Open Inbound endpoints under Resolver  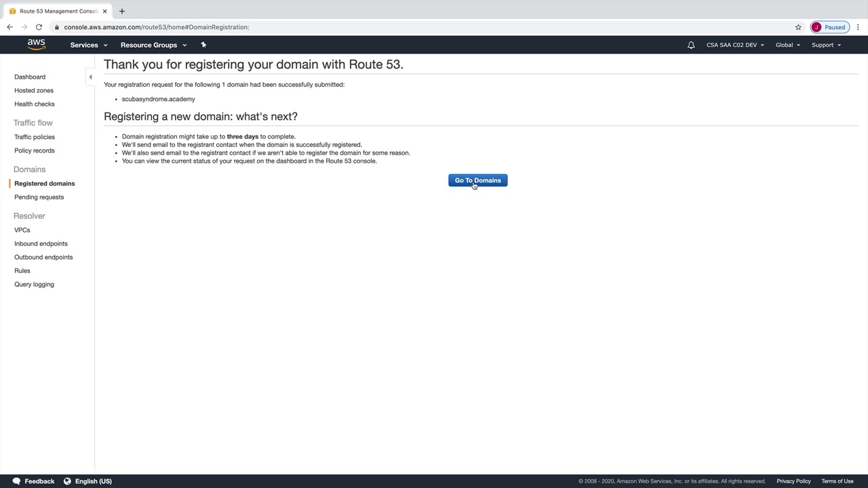41,244
